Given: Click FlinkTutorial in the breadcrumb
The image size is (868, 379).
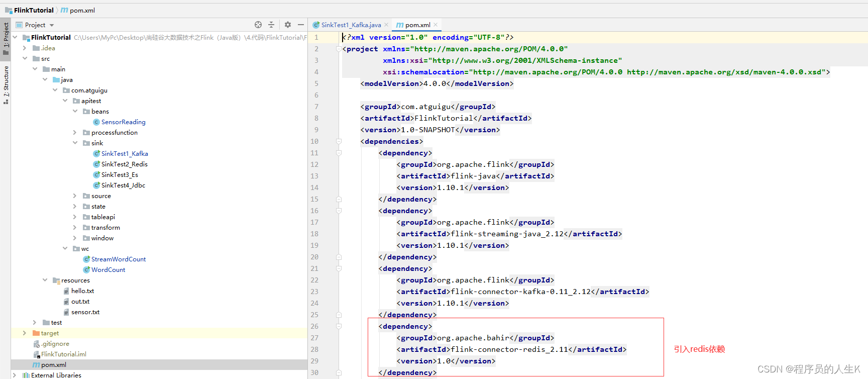Looking at the screenshot, I should [34, 10].
